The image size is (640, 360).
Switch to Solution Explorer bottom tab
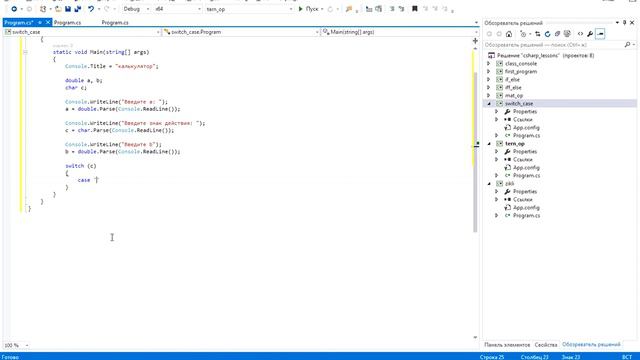pyautogui.click(x=591, y=345)
